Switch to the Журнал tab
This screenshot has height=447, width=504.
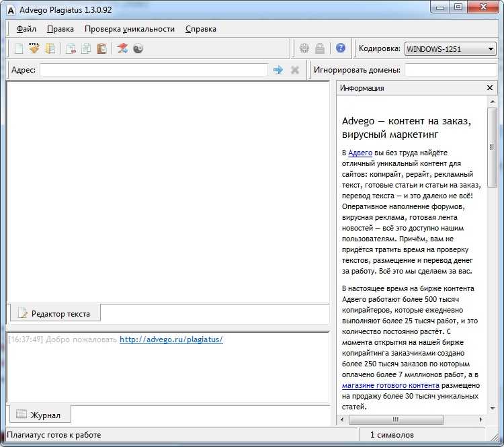40,415
